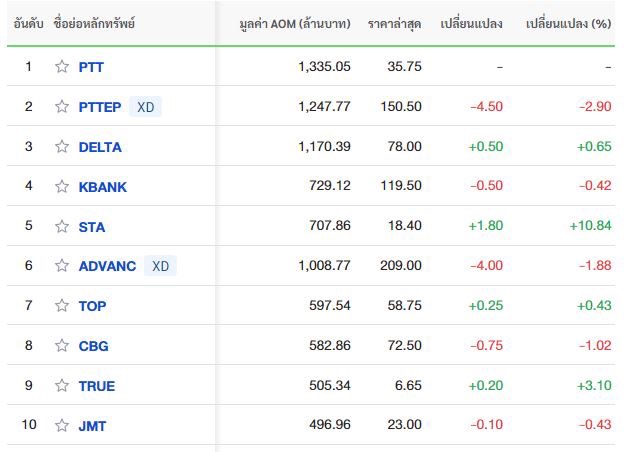Sort by มูลค่า AOM (ล้านบาท) column header
The image size is (638, 452).
(x=295, y=24)
